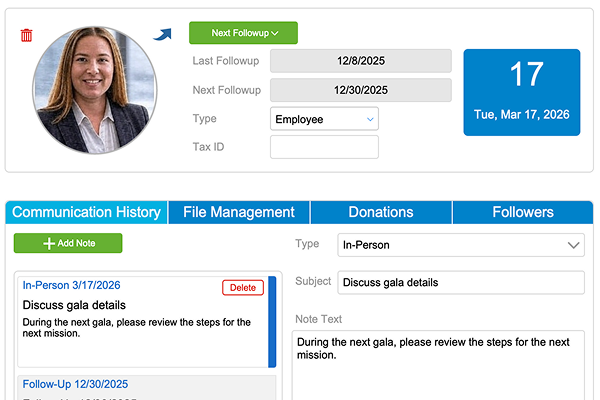Click the blue share arrow icon
This screenshot has height=400, width=600.
162,35
